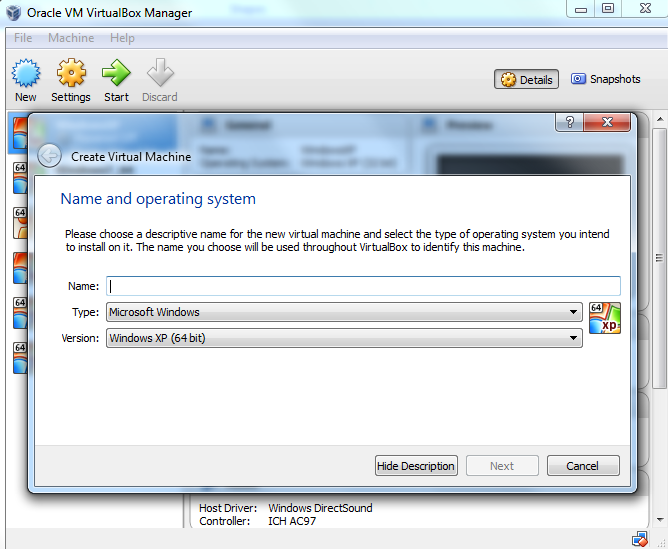
Task: Open the Help menu
Action: (122, 38)
